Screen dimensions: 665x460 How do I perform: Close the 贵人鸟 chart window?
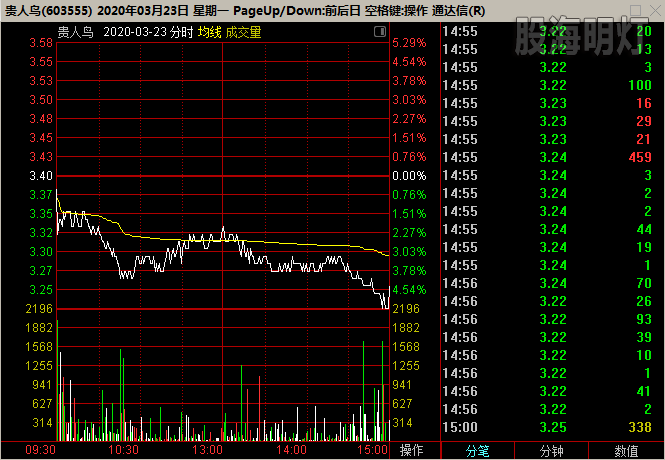tap(655, 10)
